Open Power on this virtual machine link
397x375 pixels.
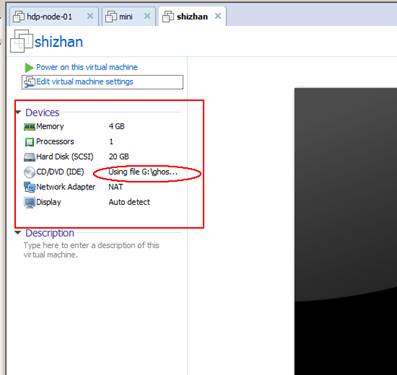[x=87, y=67]
